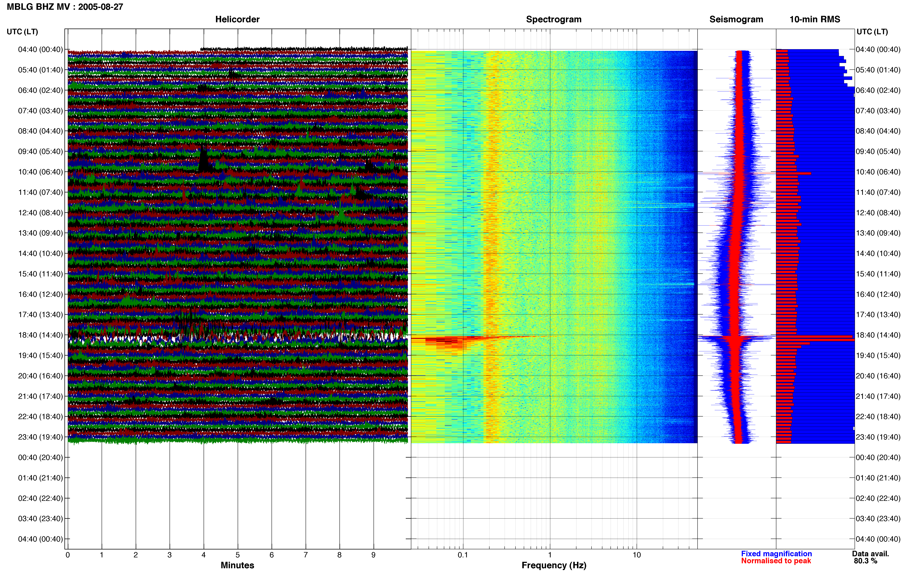
Task: Click left axis label 11:40 (07:40)
Action: pos(41,192)
